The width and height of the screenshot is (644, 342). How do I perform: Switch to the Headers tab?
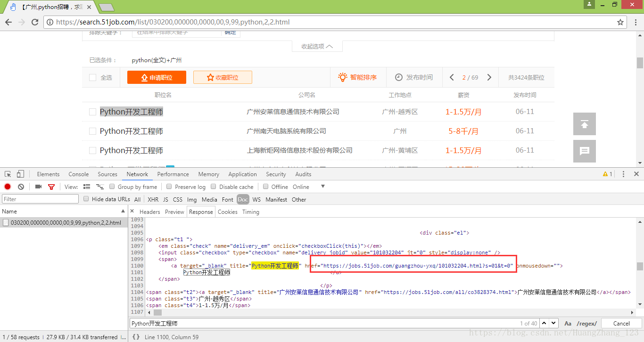click(x=150, y=212)
